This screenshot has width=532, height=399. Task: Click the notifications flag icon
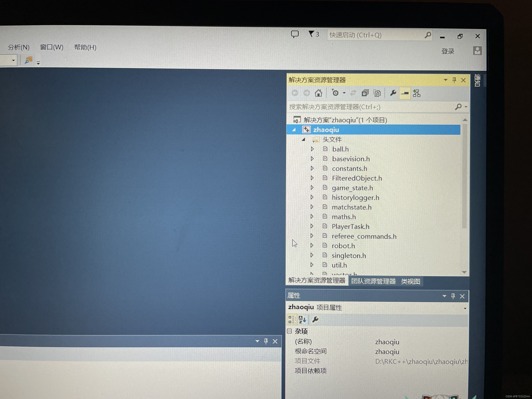tap(312, 34)
